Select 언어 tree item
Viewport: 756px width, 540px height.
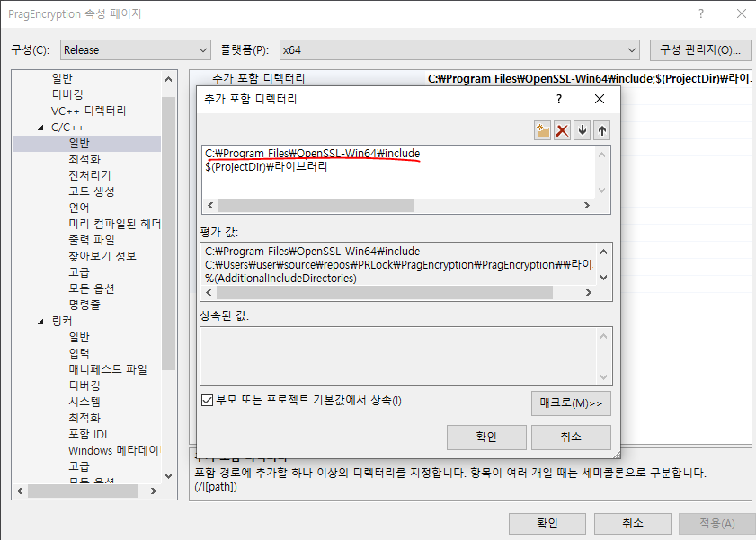pyautogui.click(x=79, y=208)
